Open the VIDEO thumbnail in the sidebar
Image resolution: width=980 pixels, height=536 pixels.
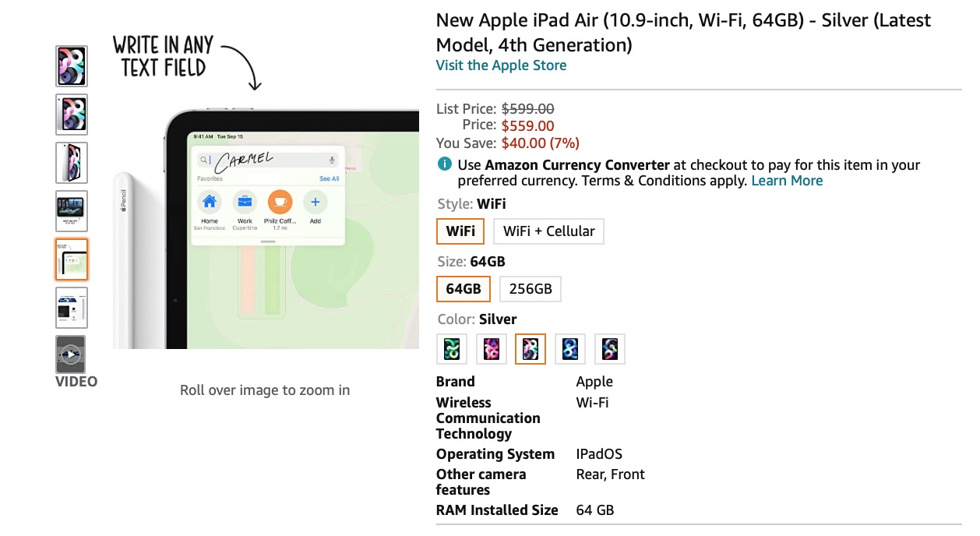click(71, 354)
